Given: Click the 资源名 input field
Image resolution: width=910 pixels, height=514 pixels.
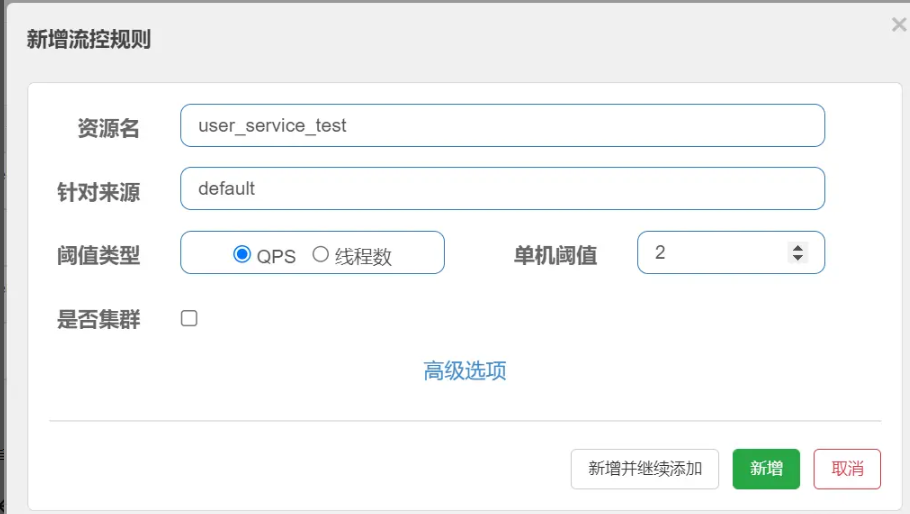Looking at the screenshot, I should (x=502, y=126).
